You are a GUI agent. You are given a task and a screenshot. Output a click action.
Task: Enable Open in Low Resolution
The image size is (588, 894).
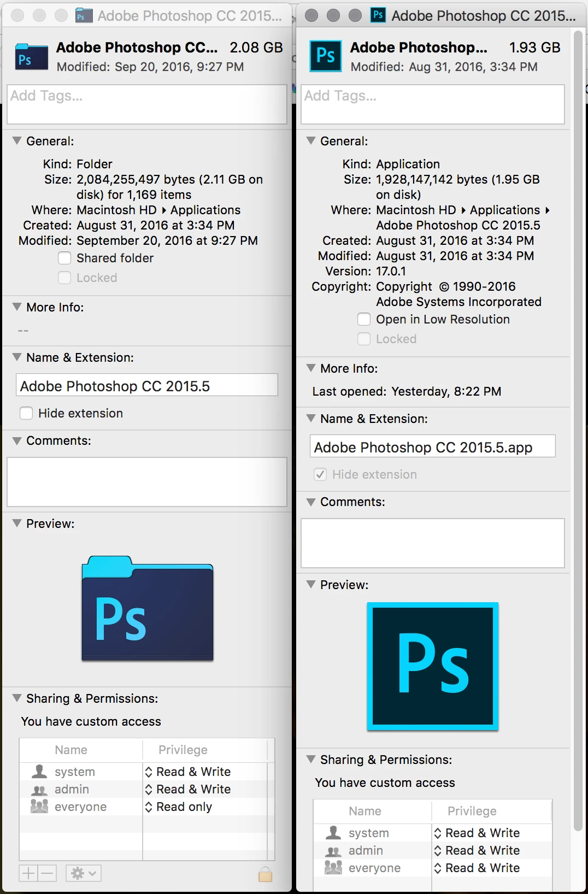tap(364, 319)
